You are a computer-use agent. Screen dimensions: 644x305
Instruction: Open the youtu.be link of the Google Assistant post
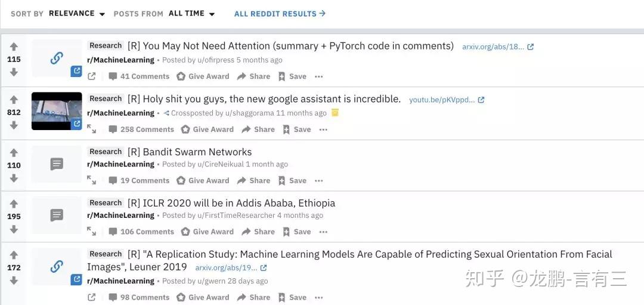click(447, 100)
